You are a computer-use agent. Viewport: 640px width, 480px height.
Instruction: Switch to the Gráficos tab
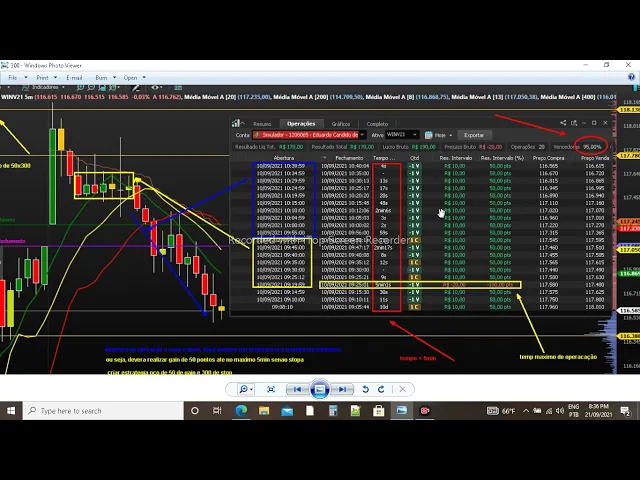tap(340, 124)
